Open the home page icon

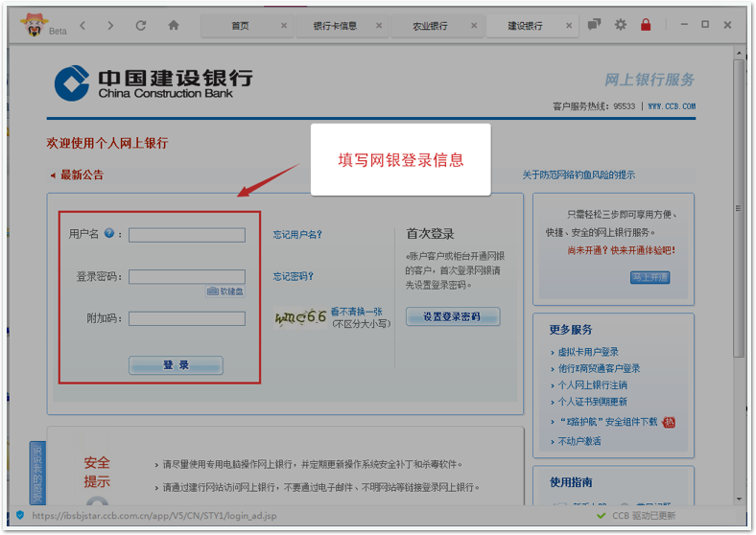174,25
